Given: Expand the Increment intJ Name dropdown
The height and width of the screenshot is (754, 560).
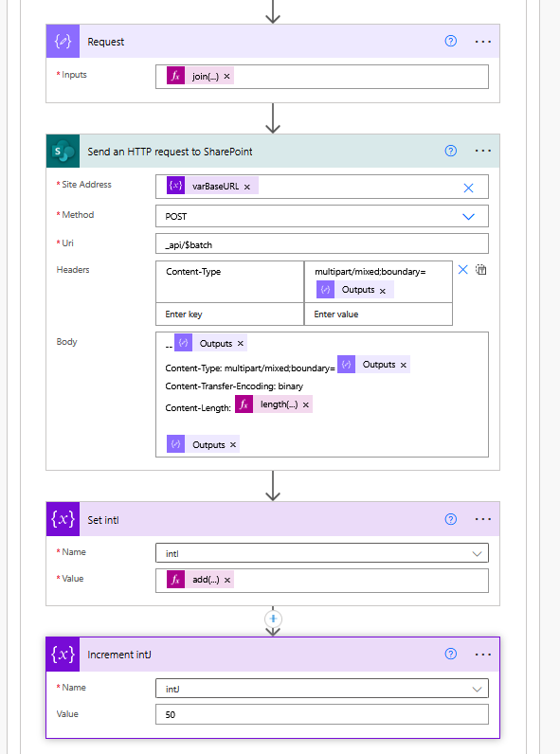Looking at the screenshot, I should (x=477, y=689).
